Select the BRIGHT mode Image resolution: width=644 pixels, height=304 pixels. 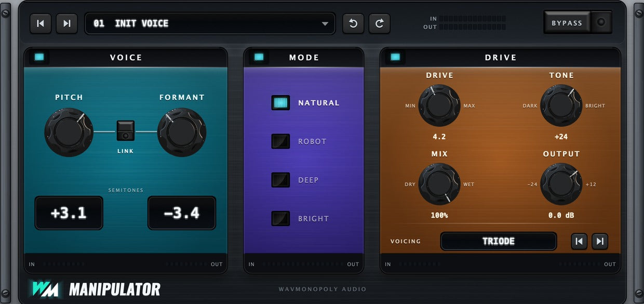pyautogui.click(x=280, y=218)
